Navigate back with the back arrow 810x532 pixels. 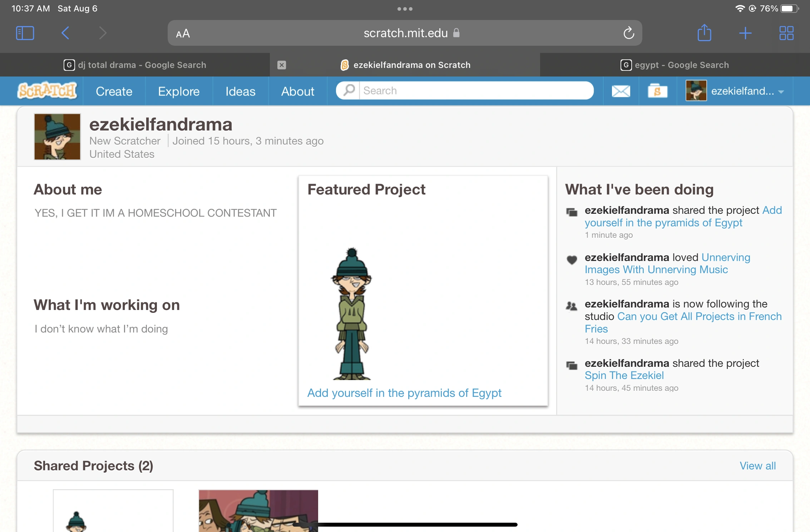tap(65, 33)
